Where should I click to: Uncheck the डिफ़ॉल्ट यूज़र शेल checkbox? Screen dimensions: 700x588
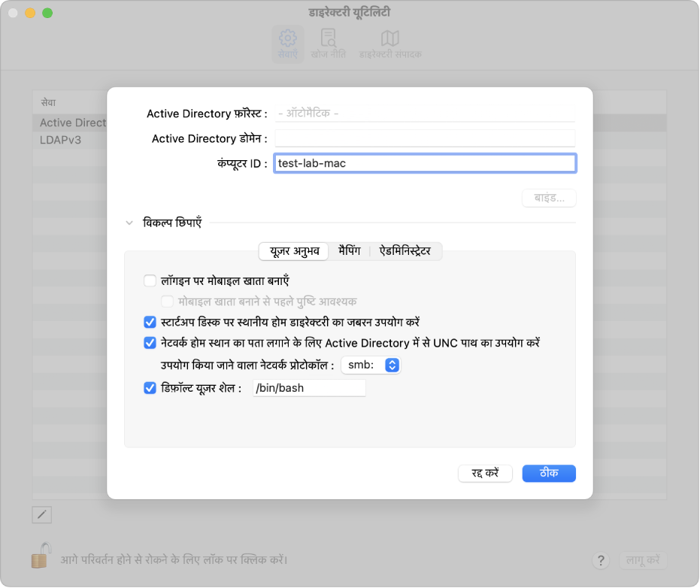(150, 388)
